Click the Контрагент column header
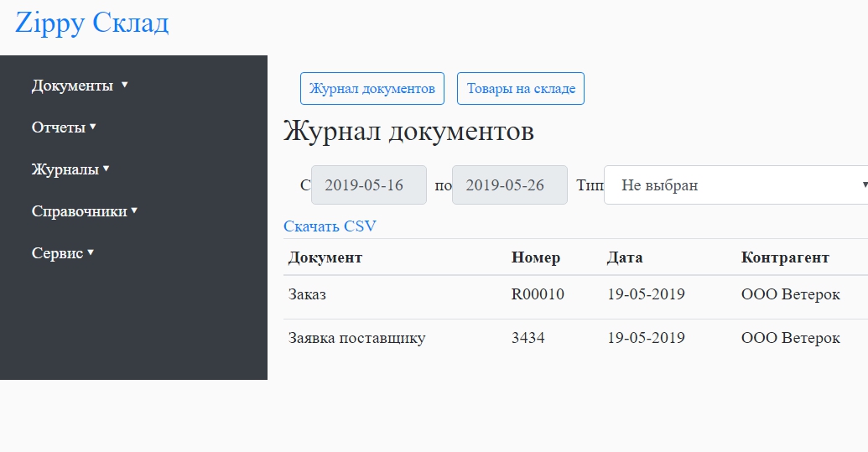868x452 pixels. (x=785, y=257)
